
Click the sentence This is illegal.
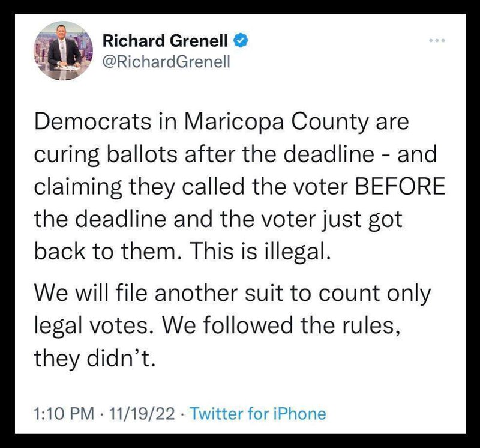[262, 251]
